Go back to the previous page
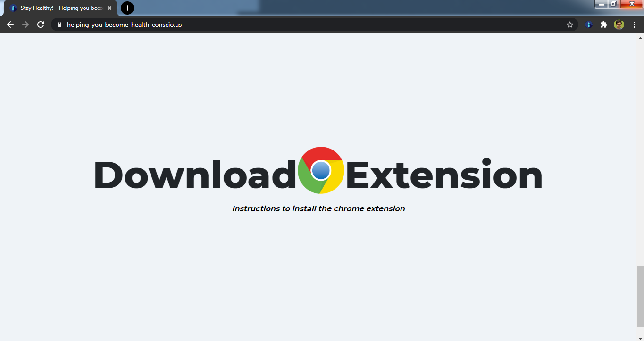The image size is (644, 341). tap(10, 25)
